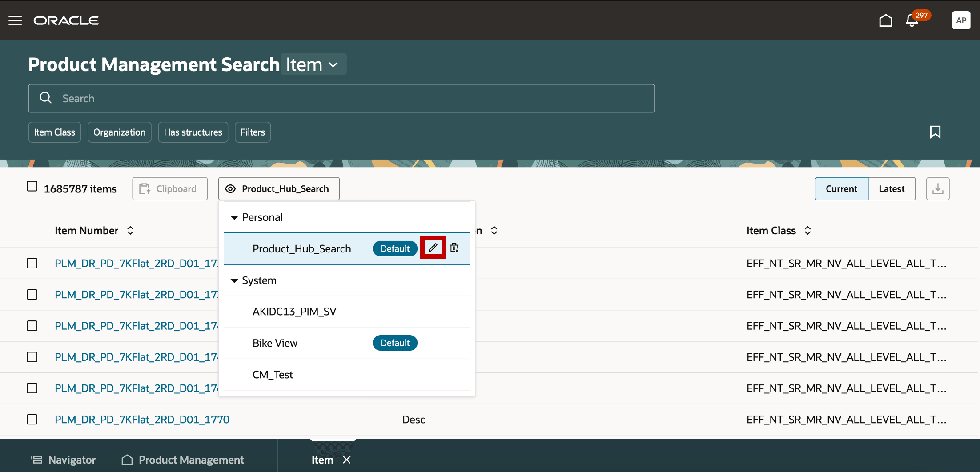Click the Product Management Search heading
The image size is (980, 472).
pos(154,65)
